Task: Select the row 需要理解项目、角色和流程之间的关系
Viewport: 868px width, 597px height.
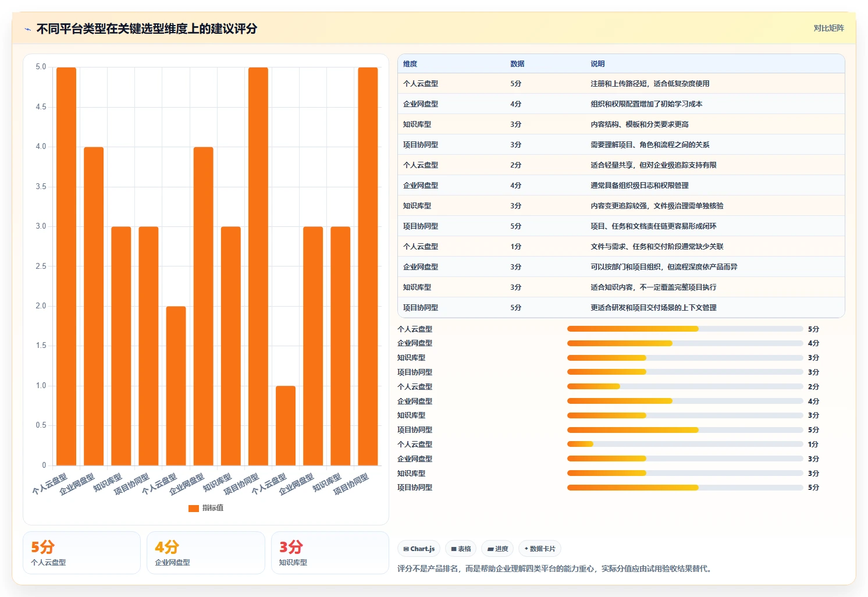Action: coord(621,145)
